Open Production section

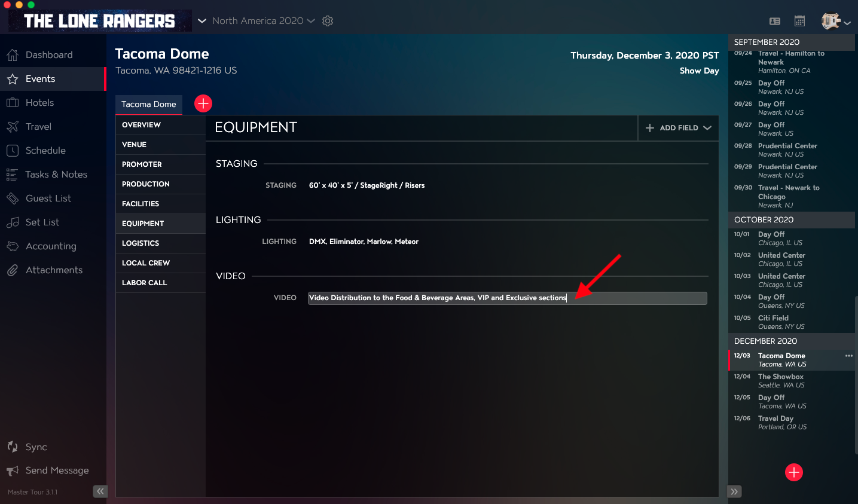pos(161,184)
